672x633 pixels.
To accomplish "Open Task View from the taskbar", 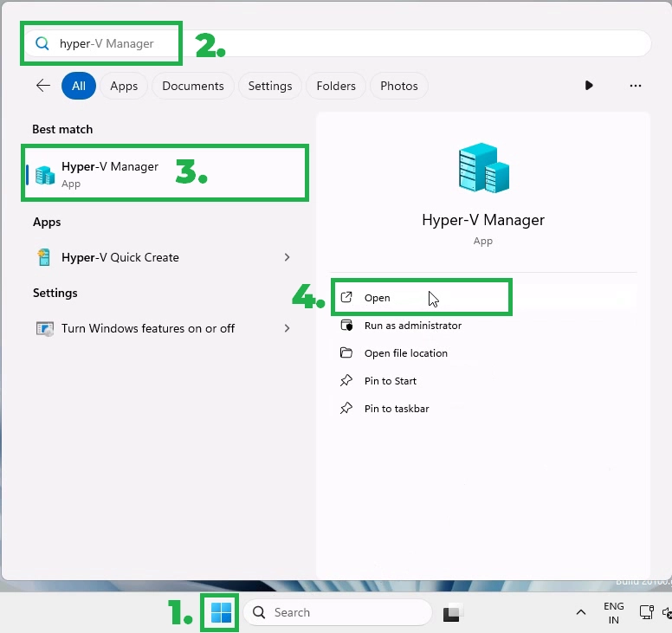I will click(x=451, y=613).
